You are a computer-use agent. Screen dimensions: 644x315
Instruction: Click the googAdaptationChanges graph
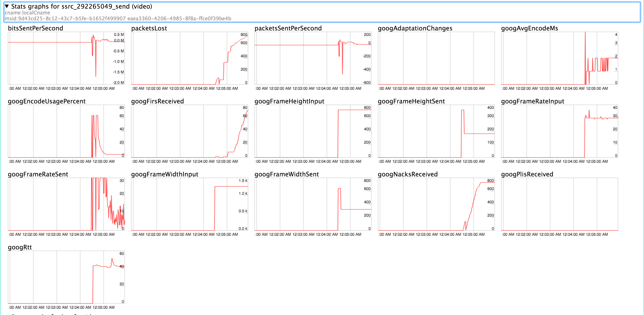436,58
